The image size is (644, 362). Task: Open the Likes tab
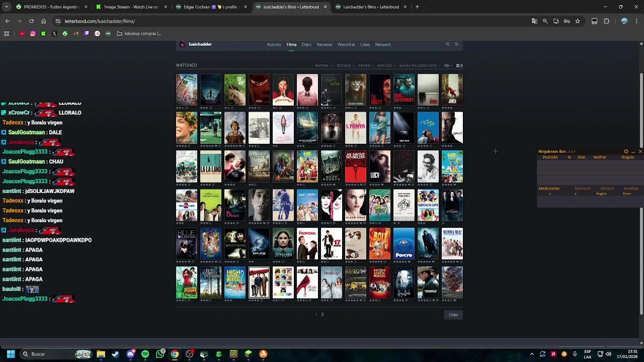(x=365, y=44)
